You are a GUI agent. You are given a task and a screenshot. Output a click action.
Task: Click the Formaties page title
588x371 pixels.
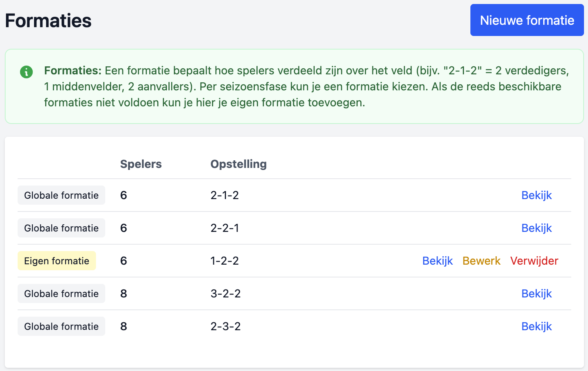tap(48, 20)
